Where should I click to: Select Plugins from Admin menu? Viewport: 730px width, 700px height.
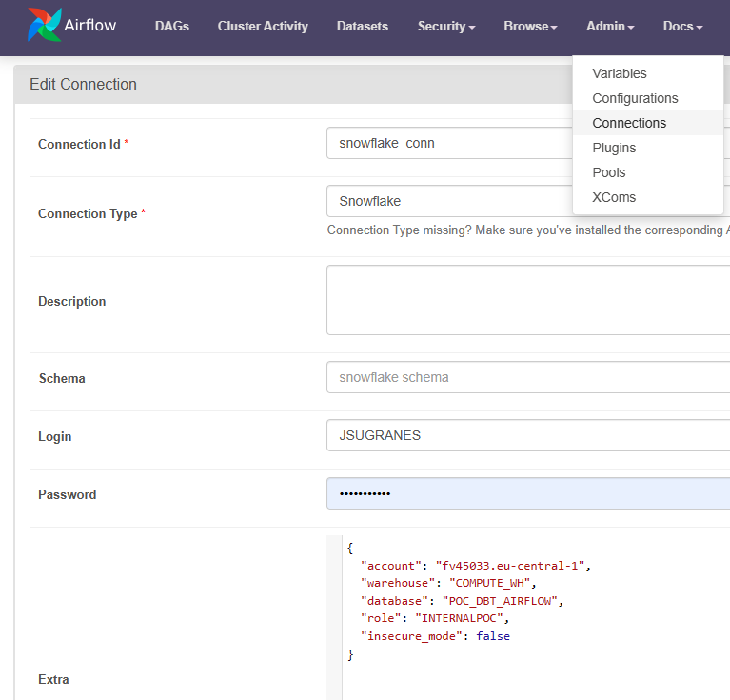coord(647,148)
